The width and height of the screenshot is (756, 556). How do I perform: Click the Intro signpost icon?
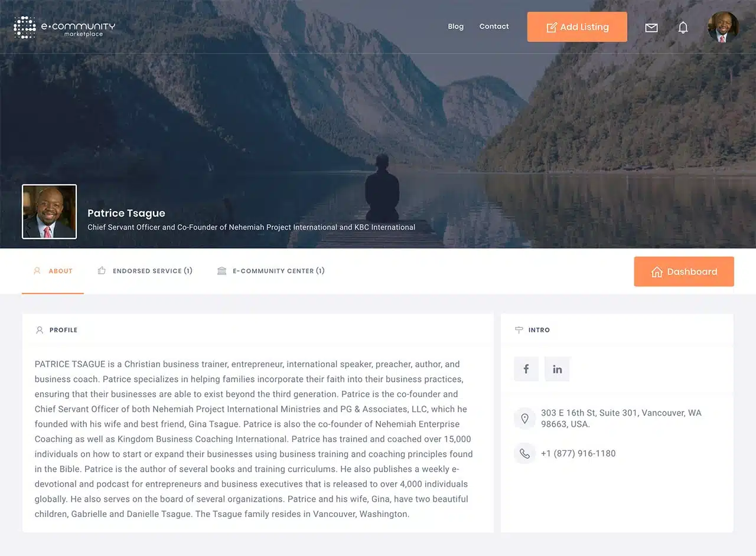pos(519,330)
